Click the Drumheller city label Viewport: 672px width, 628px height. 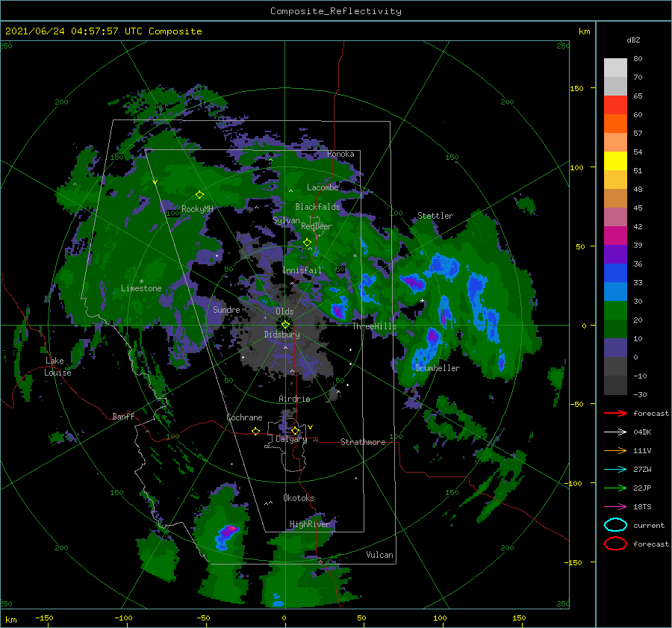point(438,368)
